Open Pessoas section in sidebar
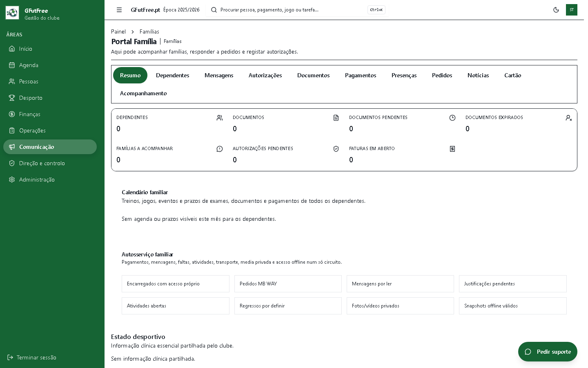This screenshot has height=368, width=588. (x=50, y=81)
